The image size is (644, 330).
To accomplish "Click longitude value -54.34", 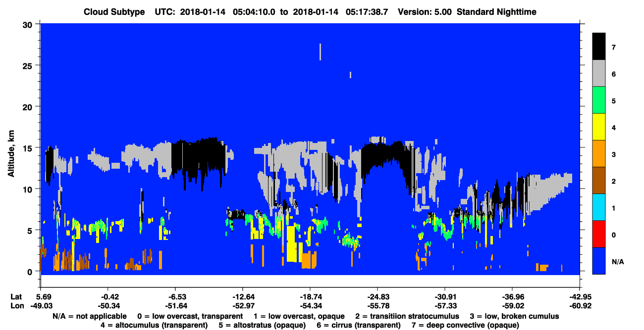I will click(x=310, y=306).
